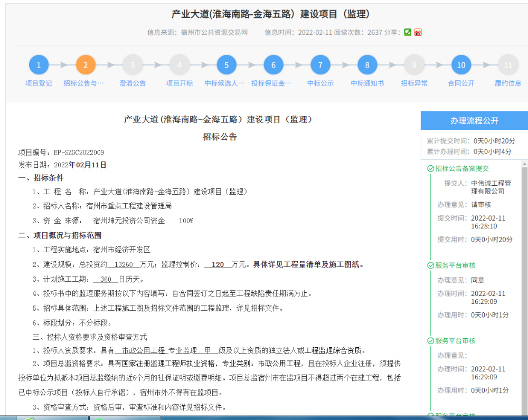This screenshot has height=420, width=528.
Task: Open the 中标公示 step
Action: (x=320, y=83)
